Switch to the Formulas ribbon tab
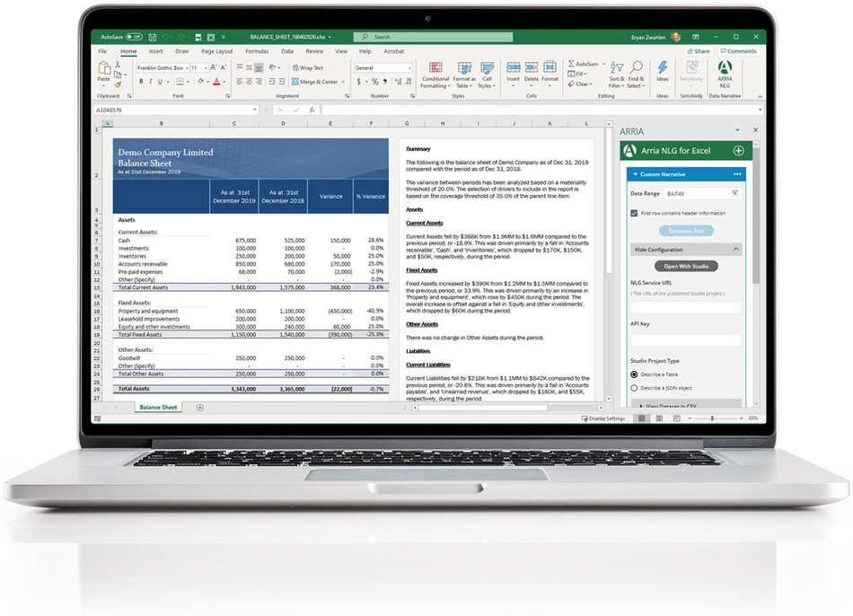 coord(257,51)
